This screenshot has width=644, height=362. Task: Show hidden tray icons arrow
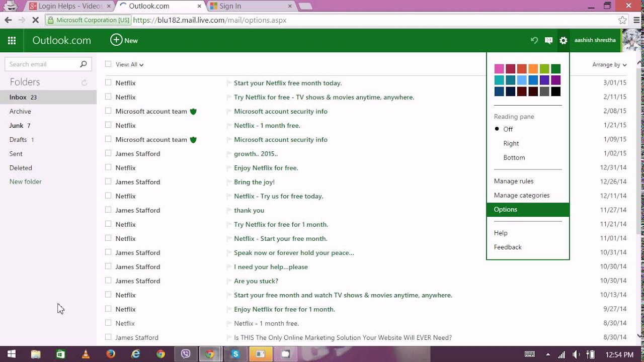(x=549, y=354)
